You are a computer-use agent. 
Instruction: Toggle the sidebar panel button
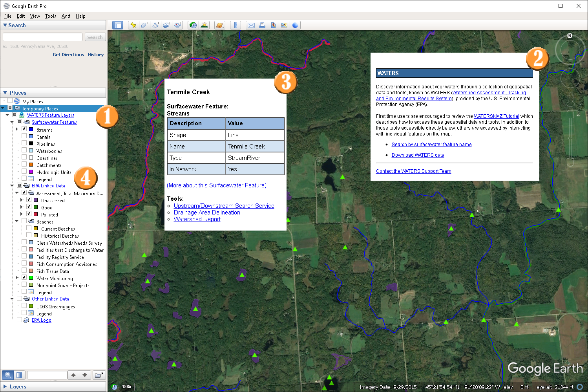pos(118,25)
